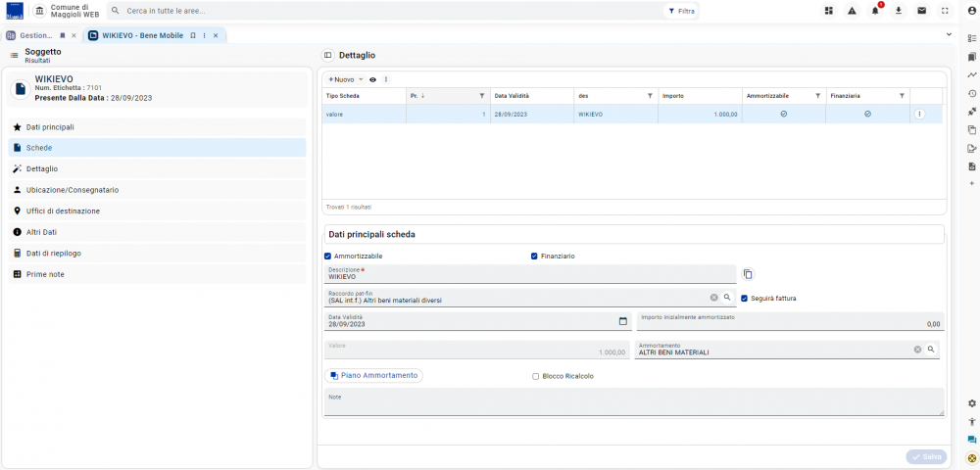Toggle the Soggetto list hamburger icon
This screenshot has height=470, width=980.
[x=14, y=56]
